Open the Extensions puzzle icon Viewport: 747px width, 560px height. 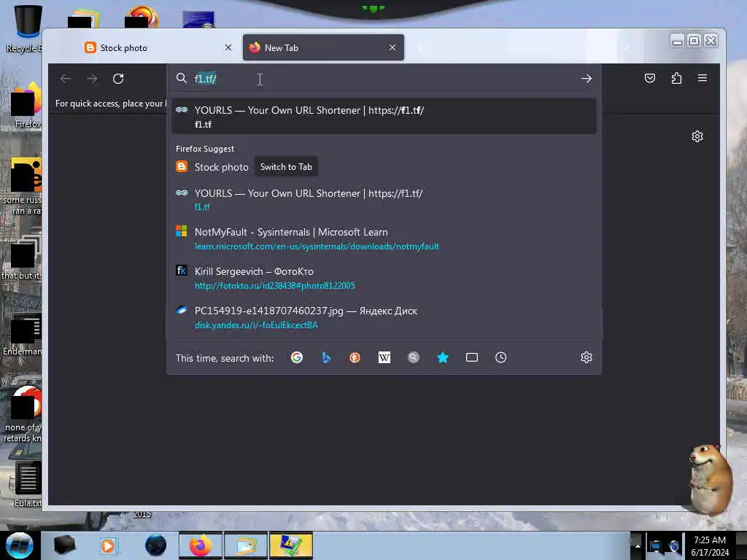[x=676, y=78]
